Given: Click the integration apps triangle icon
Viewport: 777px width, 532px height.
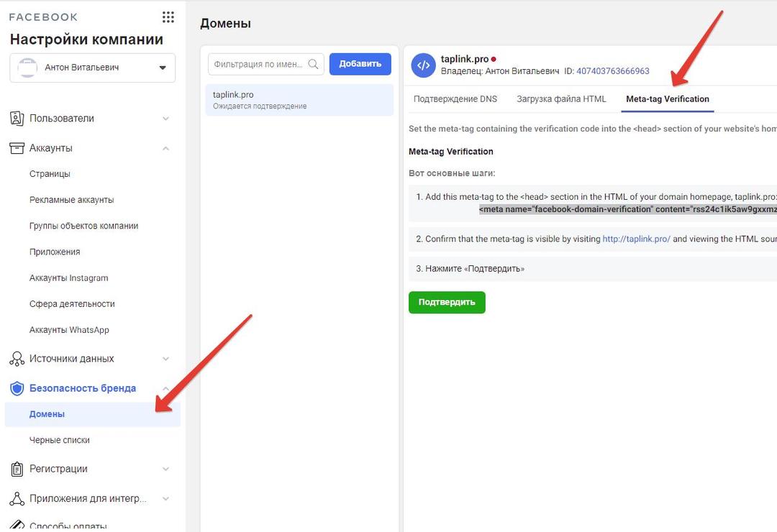Looking at the screenshot, I should pos(17,498).
